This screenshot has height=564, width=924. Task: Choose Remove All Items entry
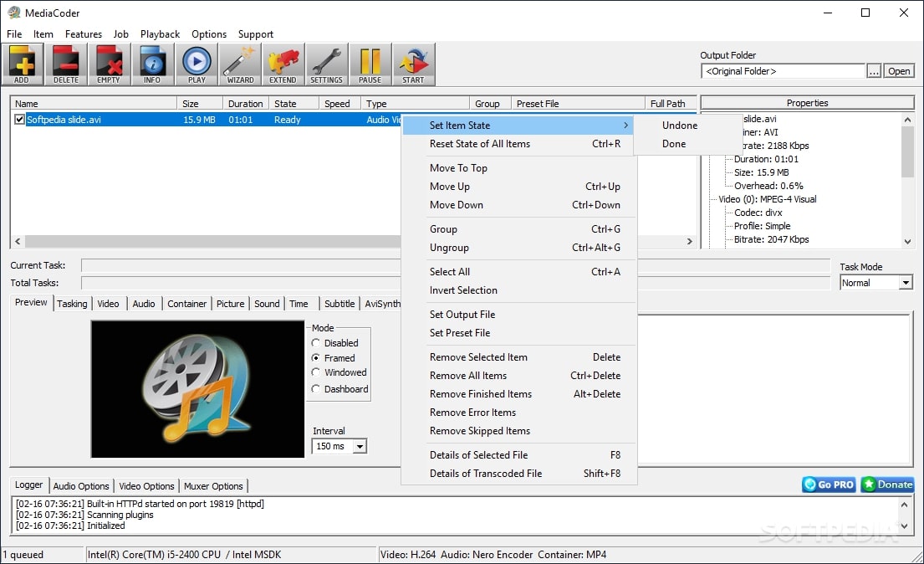pos(518,375)
